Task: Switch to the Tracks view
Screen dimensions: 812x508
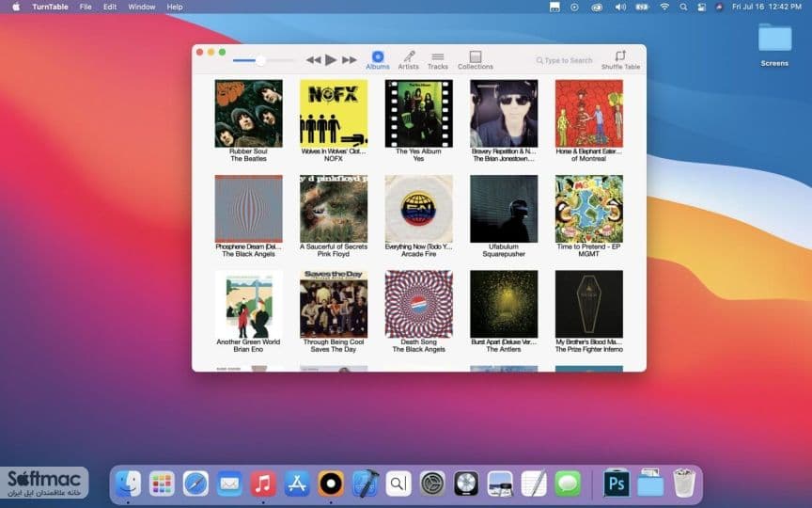Action: [438, 60]
